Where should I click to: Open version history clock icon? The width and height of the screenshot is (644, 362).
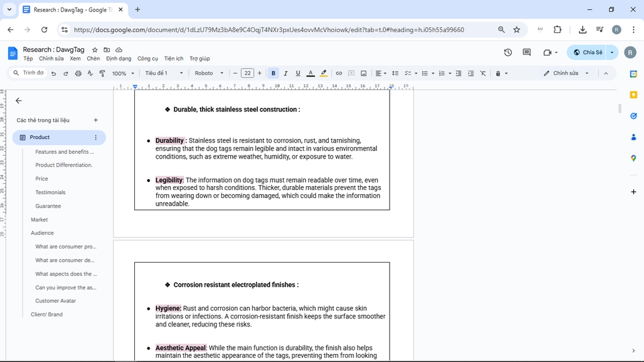point(508,52)
